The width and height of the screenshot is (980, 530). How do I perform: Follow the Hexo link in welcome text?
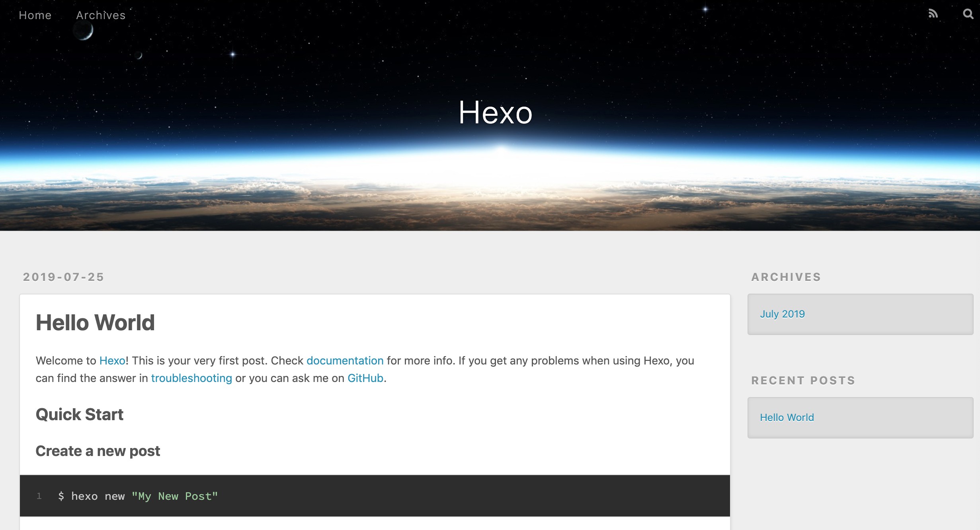(x=112, y=360)
